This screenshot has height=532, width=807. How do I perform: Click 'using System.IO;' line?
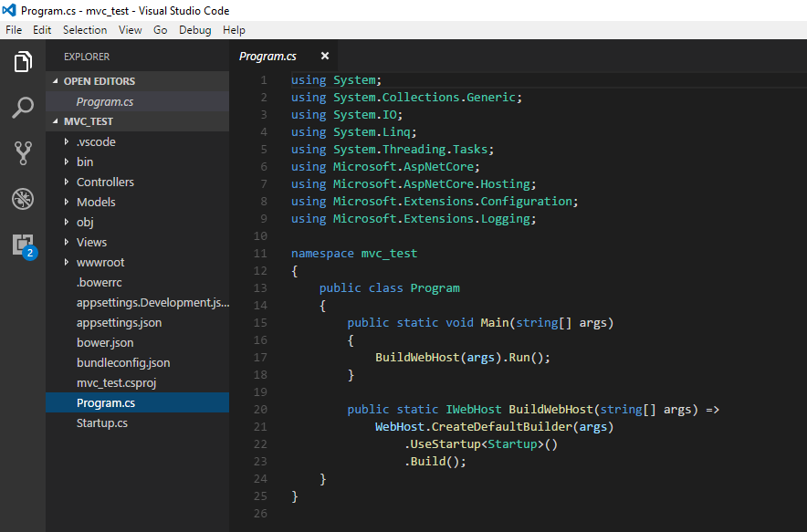coord(347,115)
